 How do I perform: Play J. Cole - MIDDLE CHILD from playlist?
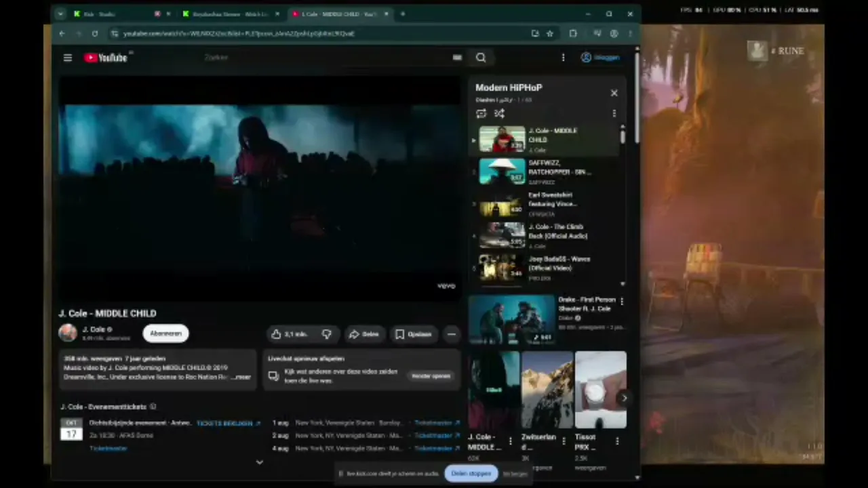coord(544,140)
